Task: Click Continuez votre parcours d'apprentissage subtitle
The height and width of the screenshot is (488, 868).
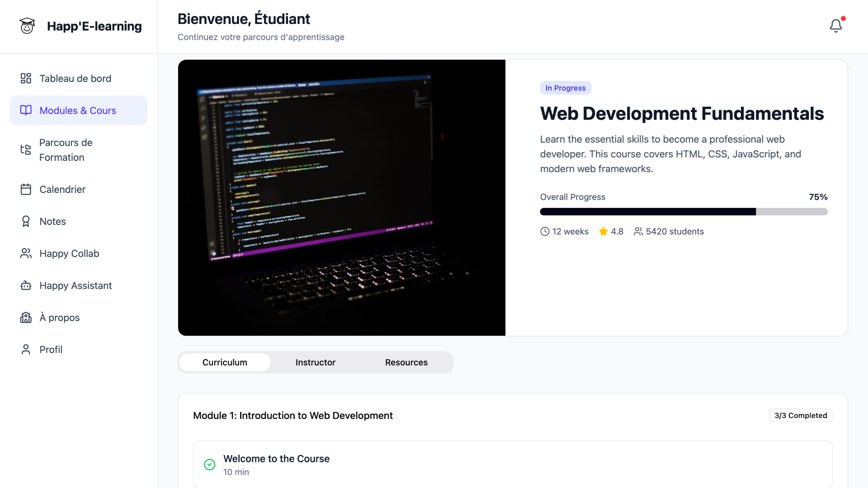Action: point(261,37)
